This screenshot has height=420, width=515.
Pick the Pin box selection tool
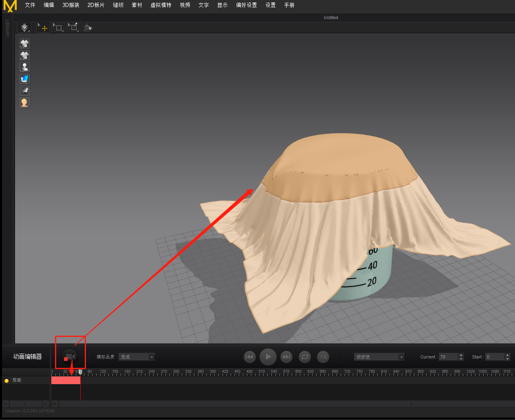[x=73, y=27]
